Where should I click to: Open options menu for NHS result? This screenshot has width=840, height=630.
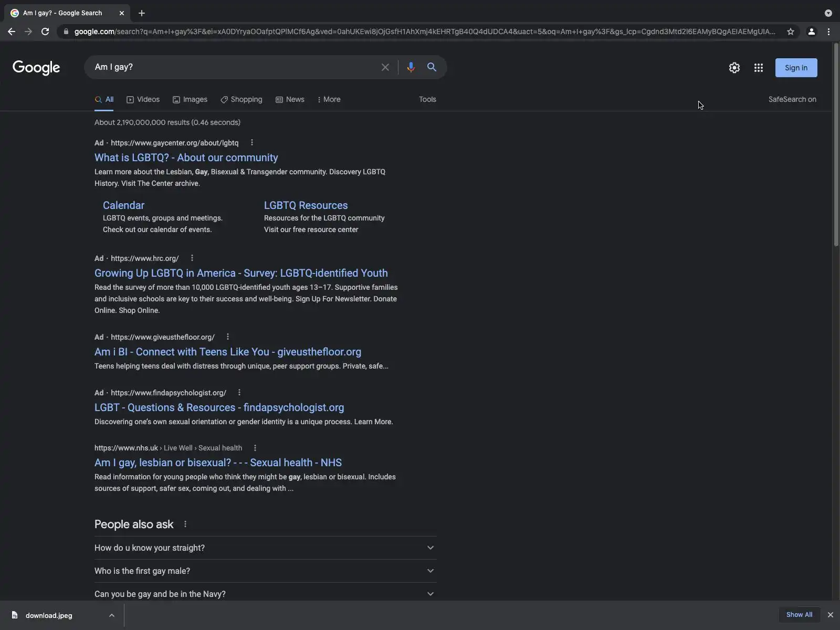(255, 448)
